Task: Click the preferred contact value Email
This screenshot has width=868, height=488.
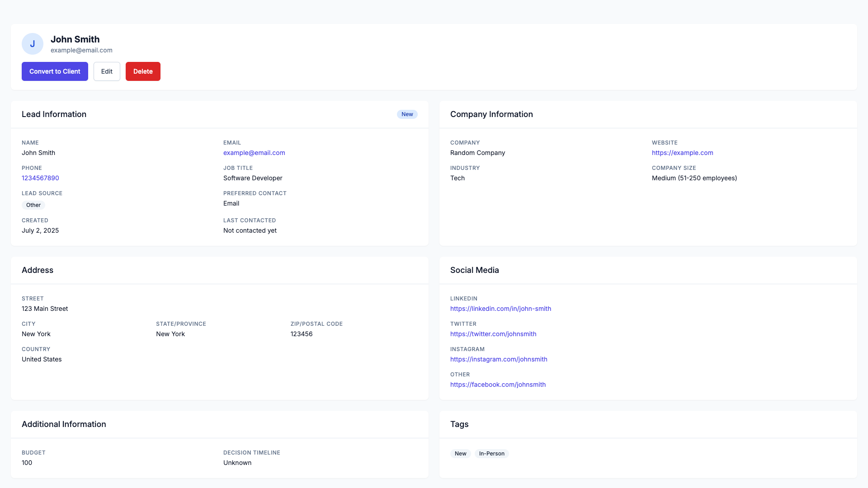Action: click(x=231, y=203)
